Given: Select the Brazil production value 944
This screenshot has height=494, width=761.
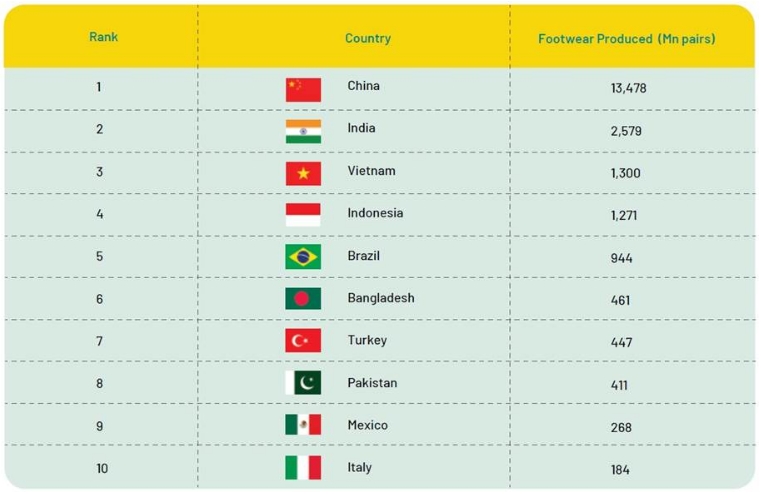Looking at the screenshot, I should click(x=622, y=258).
